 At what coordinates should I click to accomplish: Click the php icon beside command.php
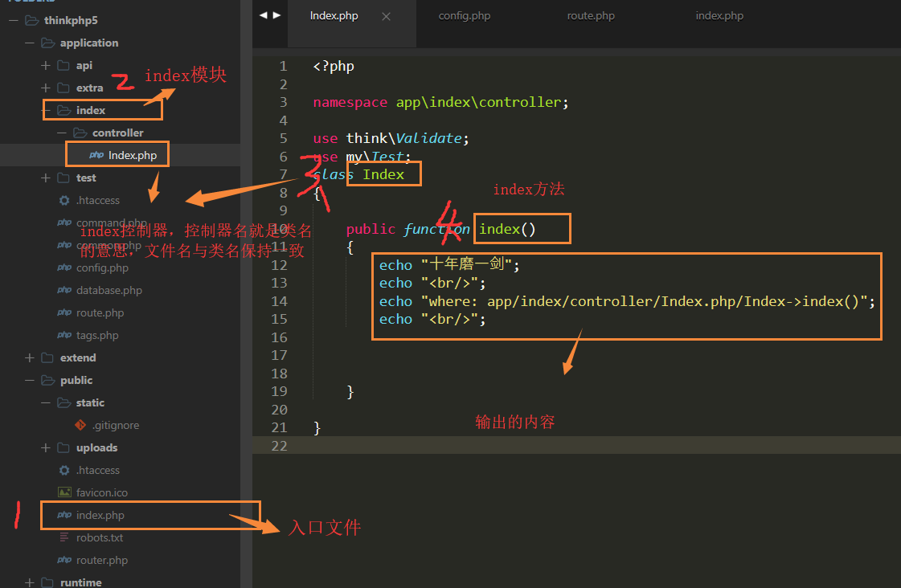[x=64, y=223]
